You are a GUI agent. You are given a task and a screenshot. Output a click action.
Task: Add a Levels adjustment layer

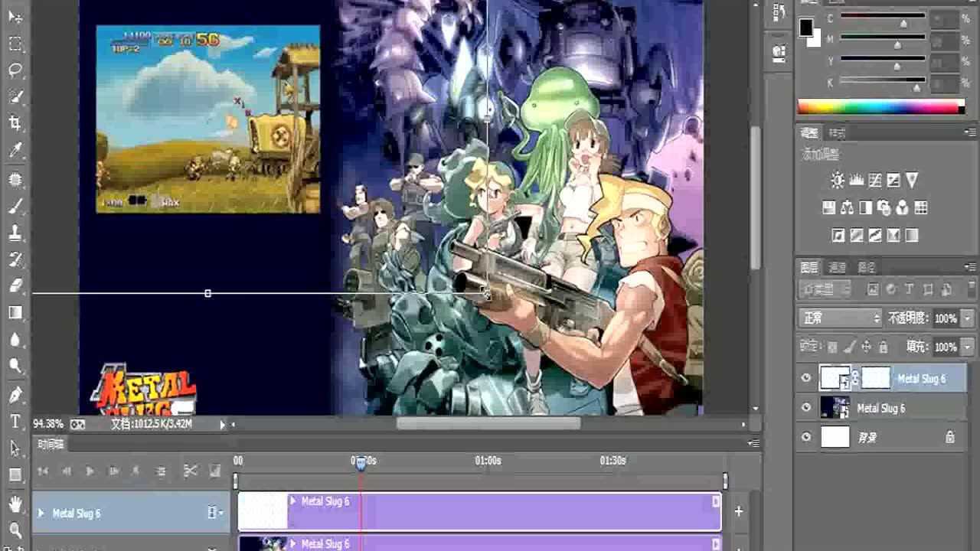point(857,181)
